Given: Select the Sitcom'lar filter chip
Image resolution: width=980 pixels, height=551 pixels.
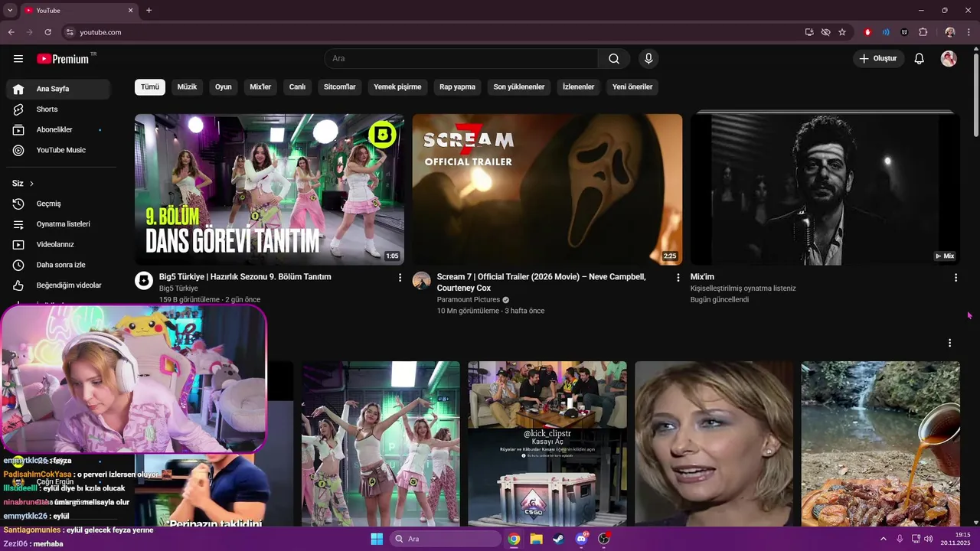Looking at the screenshot, I should point(340,87).
